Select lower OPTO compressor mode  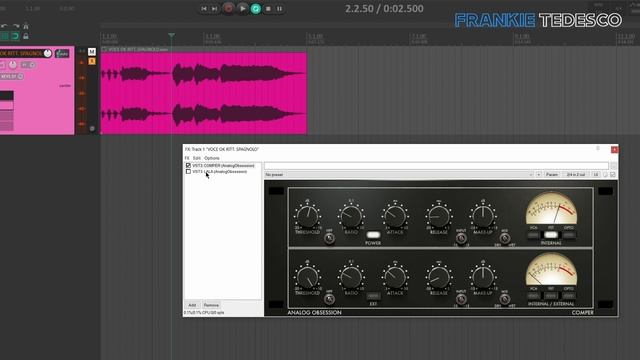pyautogui.click(x=569, y=296)
